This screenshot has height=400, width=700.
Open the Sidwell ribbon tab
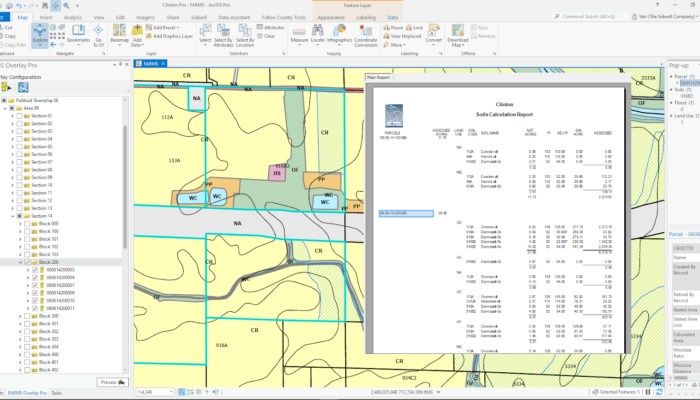199,17
